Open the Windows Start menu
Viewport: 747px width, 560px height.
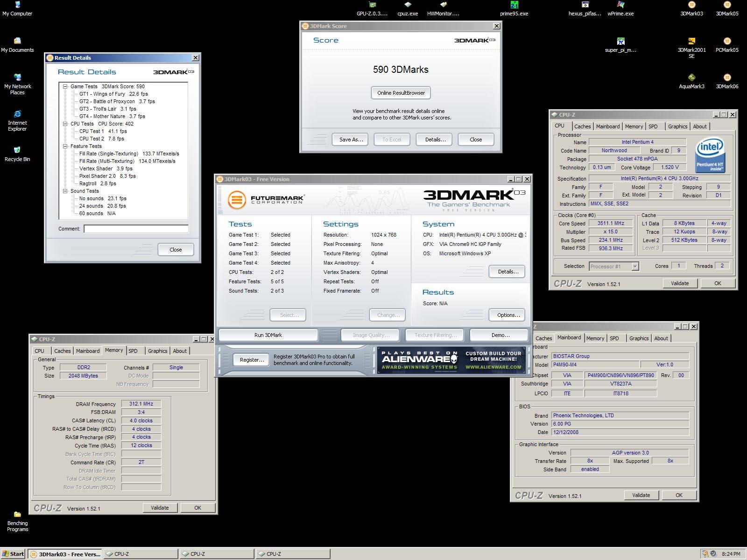click(x=13, y=554)
